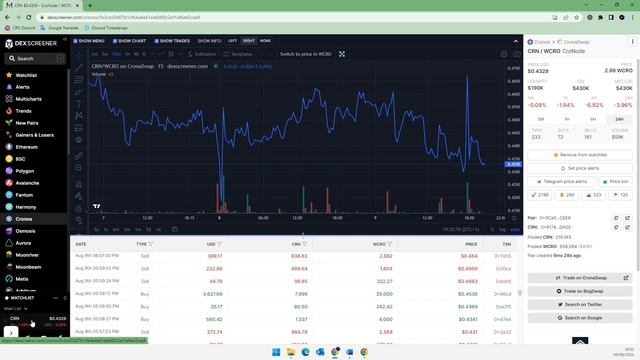640x360 pixels.
Task: Expand the collapsed sidebar arrow button
Action: (x=11, y=332)
